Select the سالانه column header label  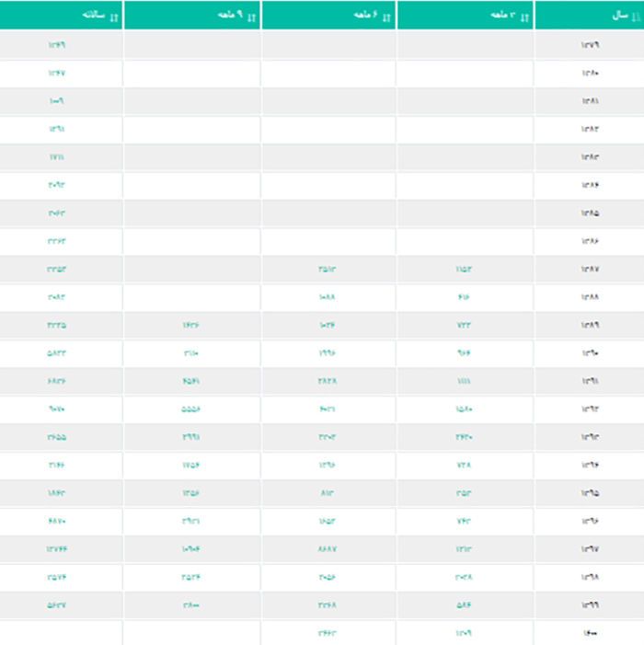click(x=91, y=17)
